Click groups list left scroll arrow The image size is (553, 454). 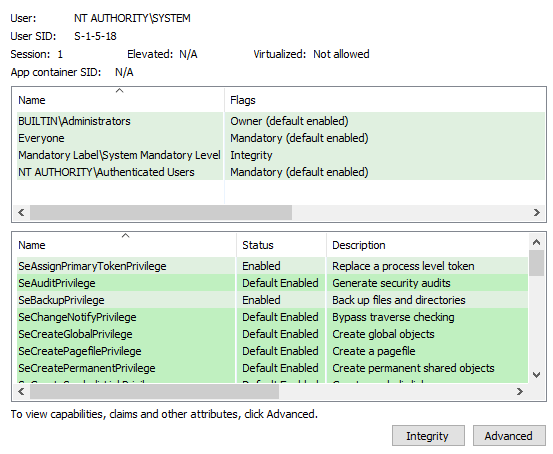(21, 212)
